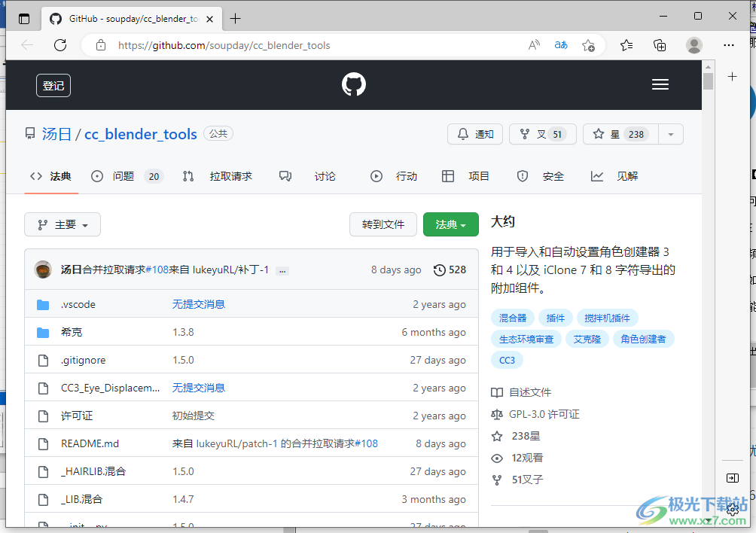The image size is (756, 533).
Task: Click the 混合器 topic tag
Action: coord(513,318)
